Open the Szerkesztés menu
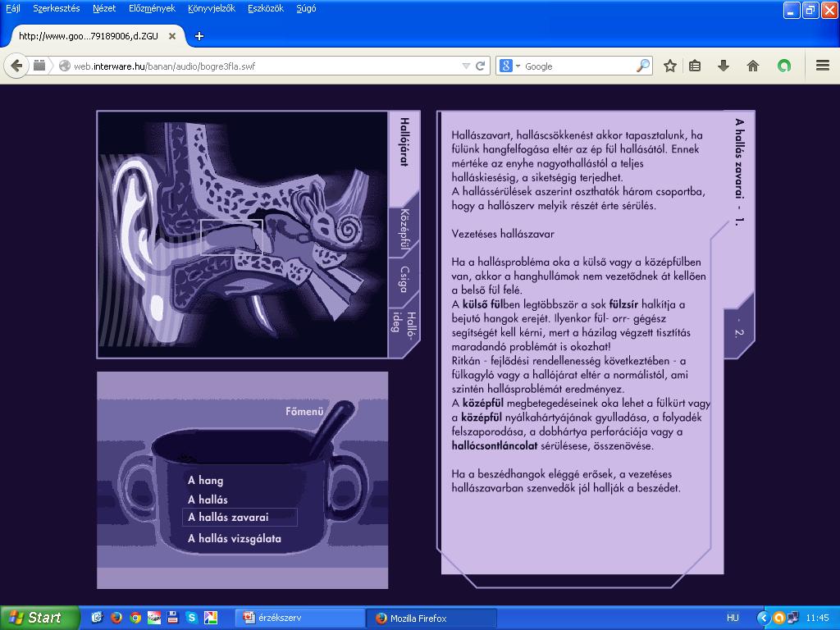 click(57, 8)
